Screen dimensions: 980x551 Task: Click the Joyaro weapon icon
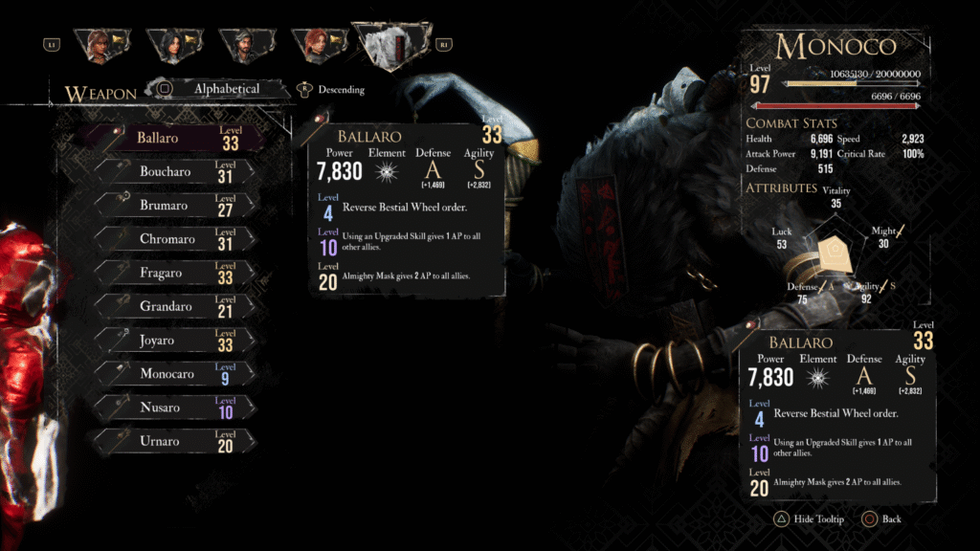119,340
